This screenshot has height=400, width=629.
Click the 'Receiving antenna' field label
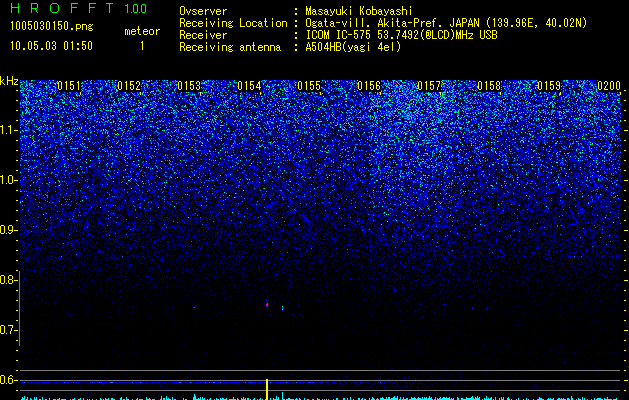[230, 47]
